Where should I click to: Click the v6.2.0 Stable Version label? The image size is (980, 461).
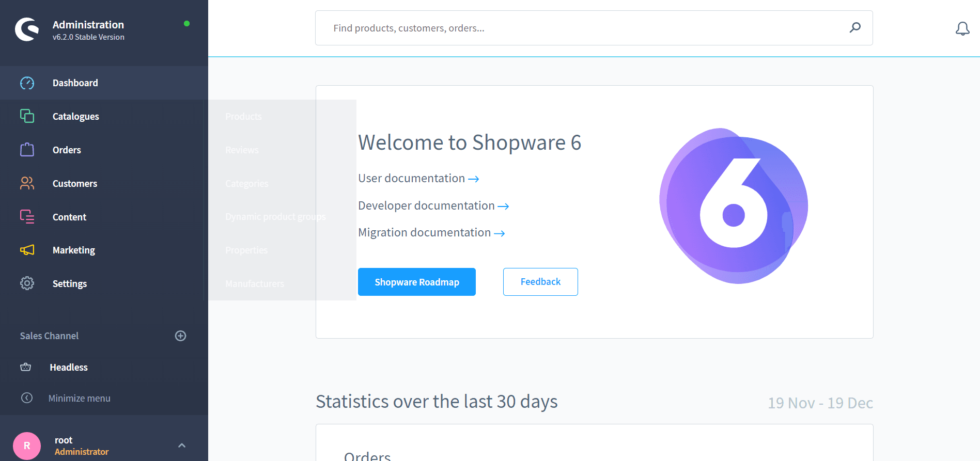[88, 37]
